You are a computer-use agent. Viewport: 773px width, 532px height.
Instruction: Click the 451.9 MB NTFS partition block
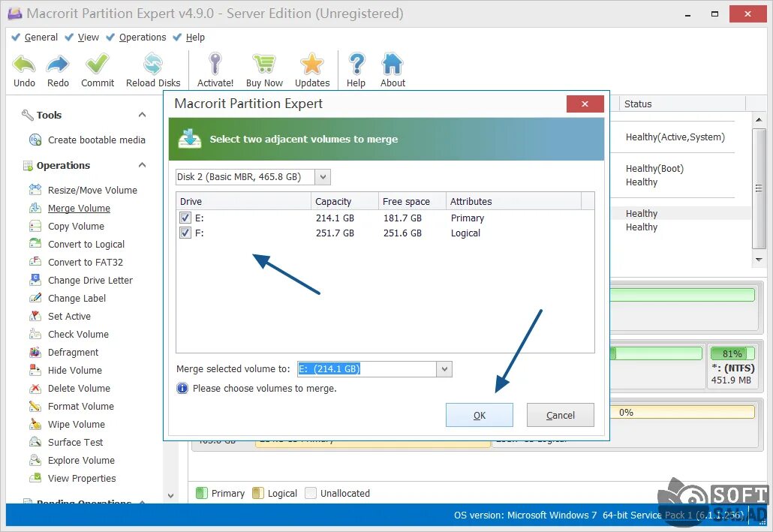[732, 367]
